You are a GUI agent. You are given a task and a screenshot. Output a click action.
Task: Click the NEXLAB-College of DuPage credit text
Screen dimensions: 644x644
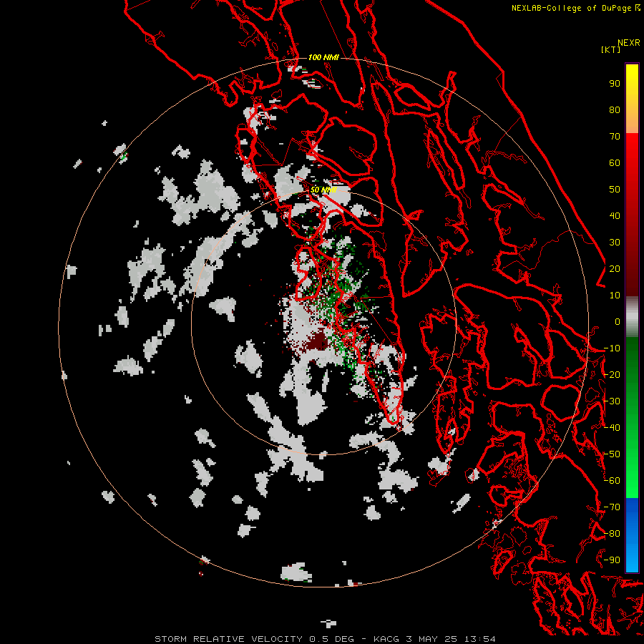(x=571, y=8)
